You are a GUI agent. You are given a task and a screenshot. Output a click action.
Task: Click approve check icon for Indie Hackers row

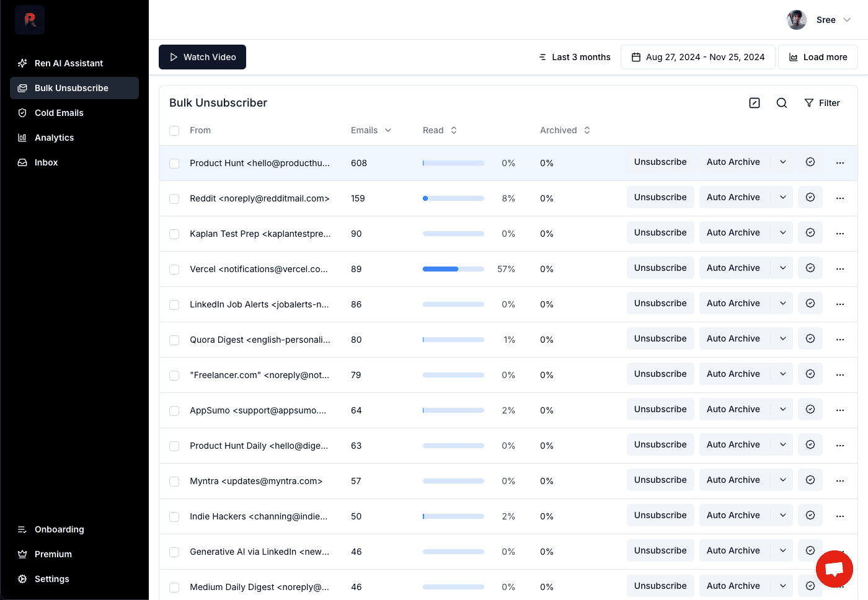point(810,515)
